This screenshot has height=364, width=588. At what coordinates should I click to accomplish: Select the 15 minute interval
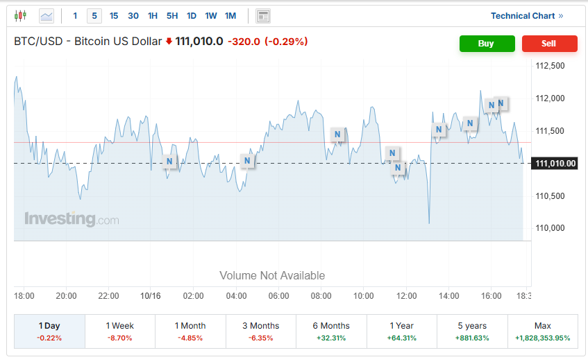pyautogui.click(x=114, y=15)
